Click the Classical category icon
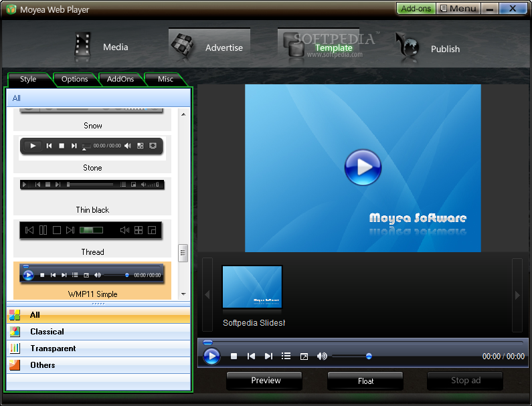This screenshot has width=532, height=406. tap(15, 331)
